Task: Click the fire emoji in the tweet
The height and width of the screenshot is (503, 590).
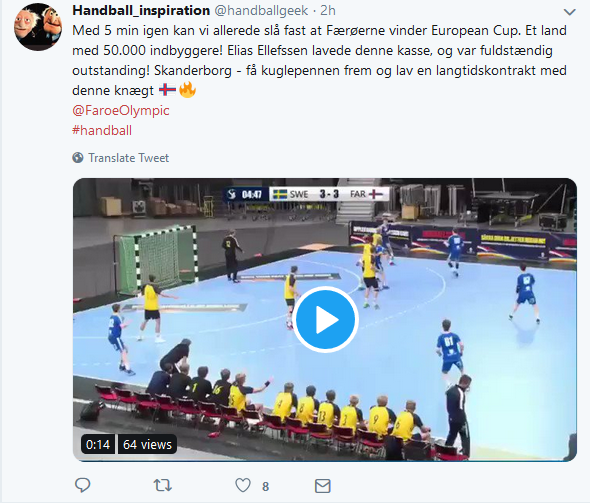Action: tap(187, 90)
